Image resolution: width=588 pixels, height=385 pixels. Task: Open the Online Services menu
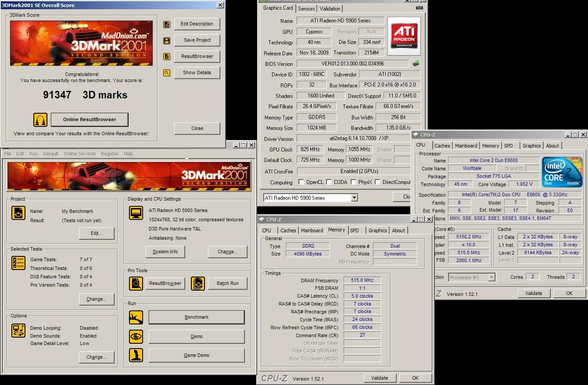tap(79, 154)
